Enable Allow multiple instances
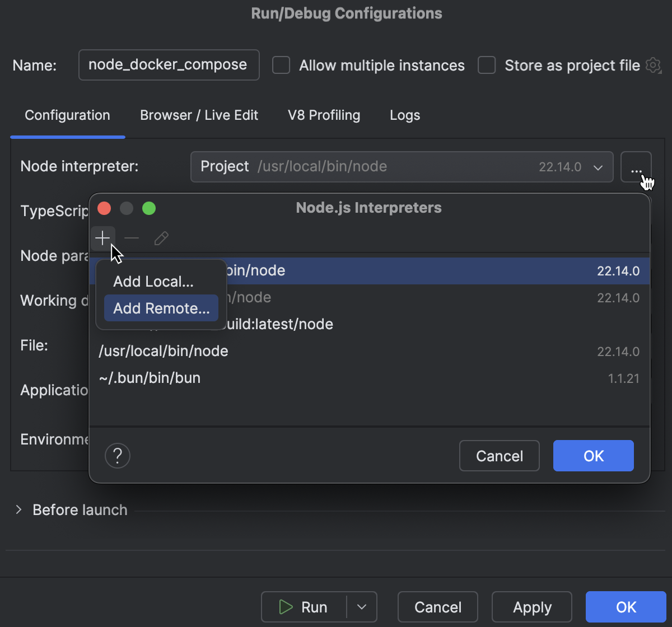This screenshot has width=672, height=627. tap(281, 65)
